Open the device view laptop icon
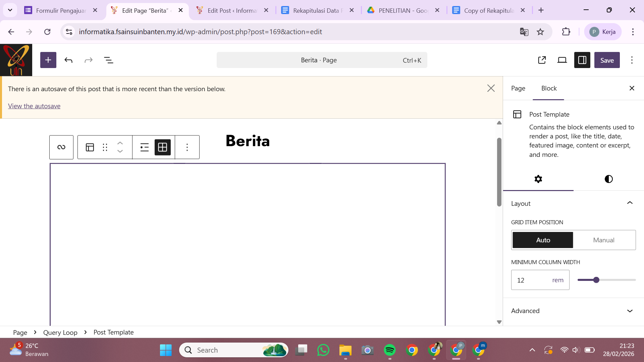 (x=562, y=60)
